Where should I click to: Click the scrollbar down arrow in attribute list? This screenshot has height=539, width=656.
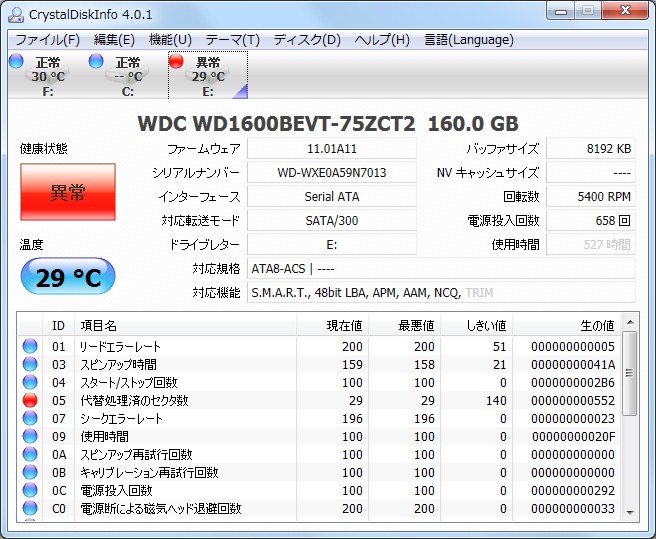[629, 512]
